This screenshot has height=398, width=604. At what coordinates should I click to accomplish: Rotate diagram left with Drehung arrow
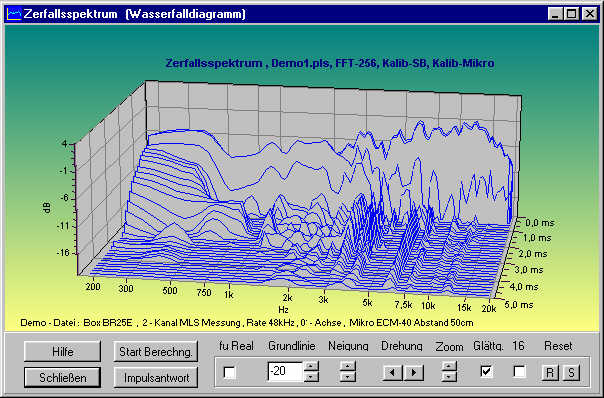point(393,373)
